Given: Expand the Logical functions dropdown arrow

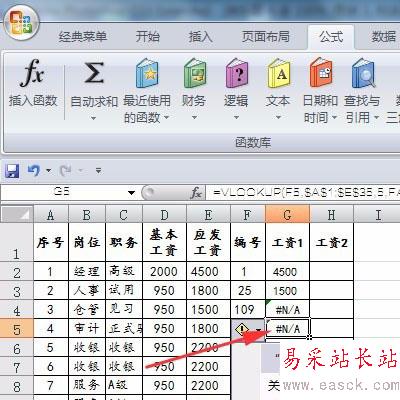Looking at the screenshot, I should [237, 117].
